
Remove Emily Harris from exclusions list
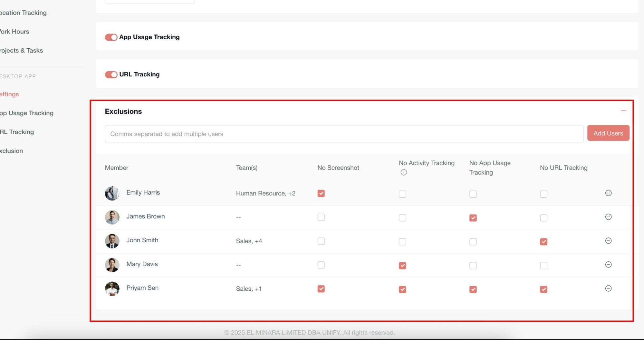[608, 193]
